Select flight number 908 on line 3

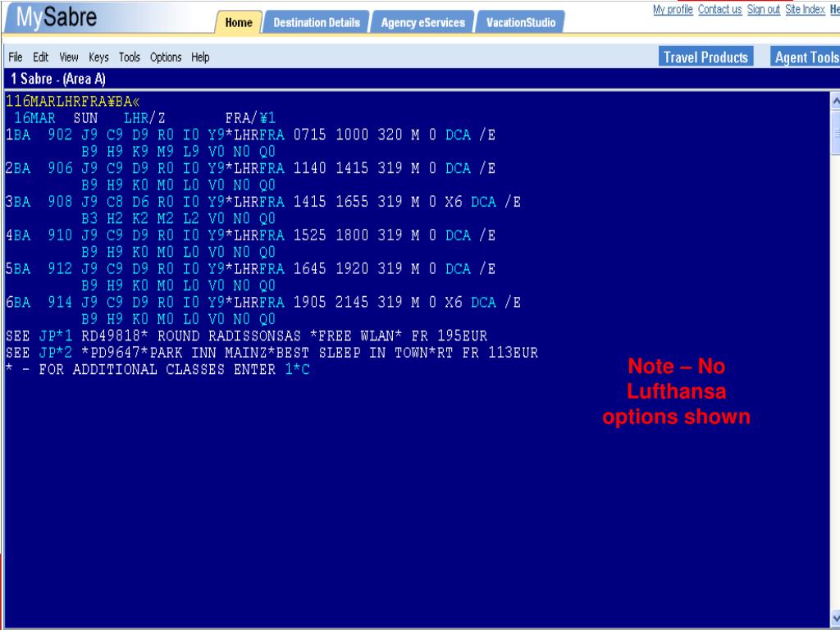click(59, 202)
